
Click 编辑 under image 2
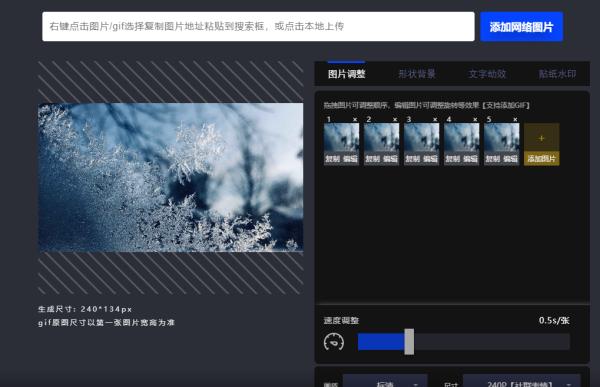(390, 158)
